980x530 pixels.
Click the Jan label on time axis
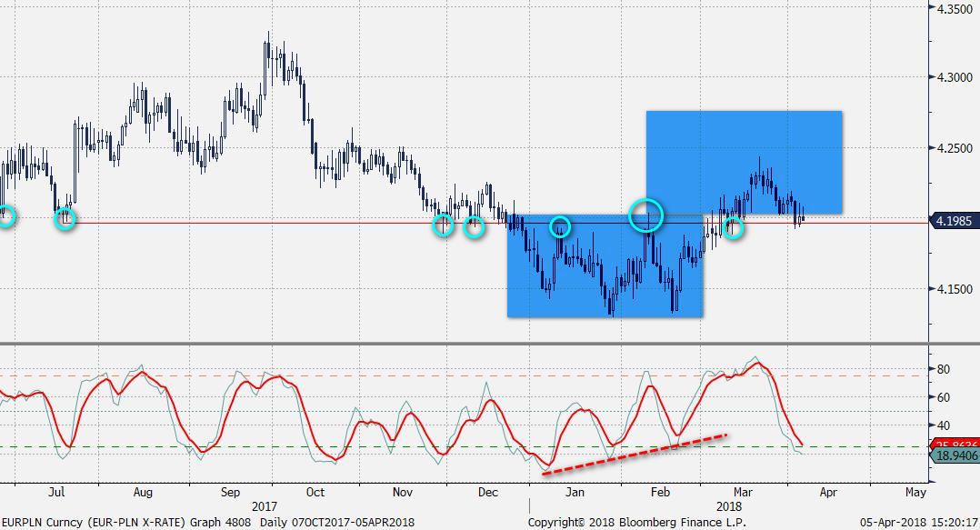pos(575,493)
